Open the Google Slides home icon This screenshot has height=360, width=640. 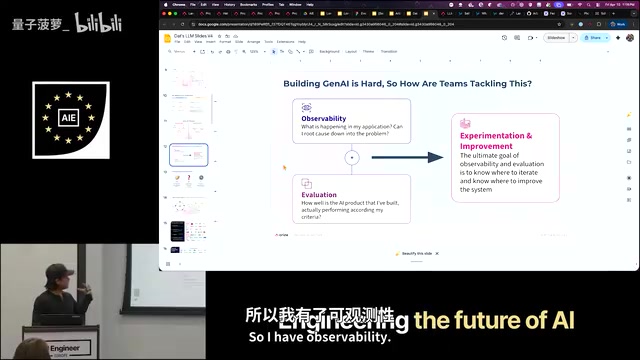click(x=167, y=38)
